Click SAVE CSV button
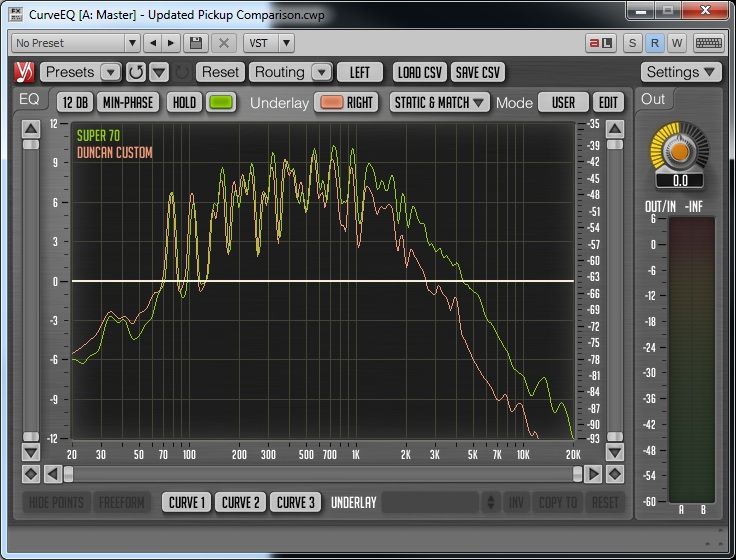This screenshot has height=560, width=736. point(477,72)
